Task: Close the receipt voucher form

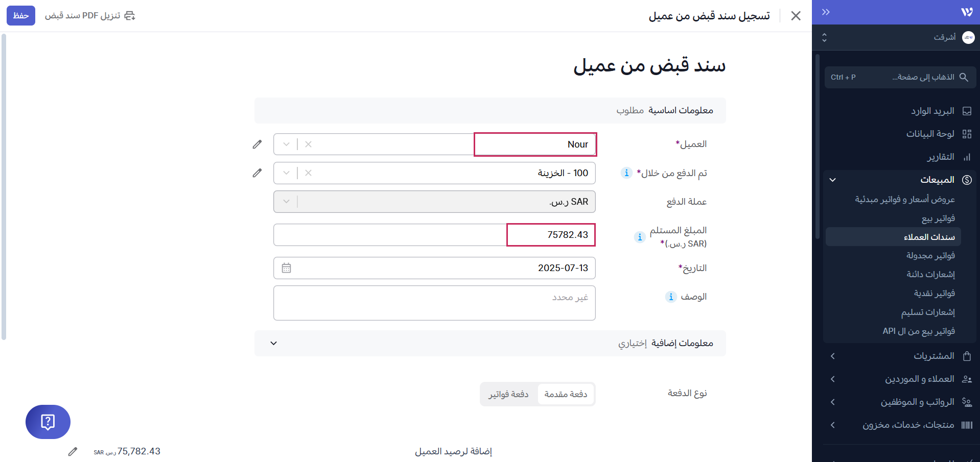Action: pos(796,16)
